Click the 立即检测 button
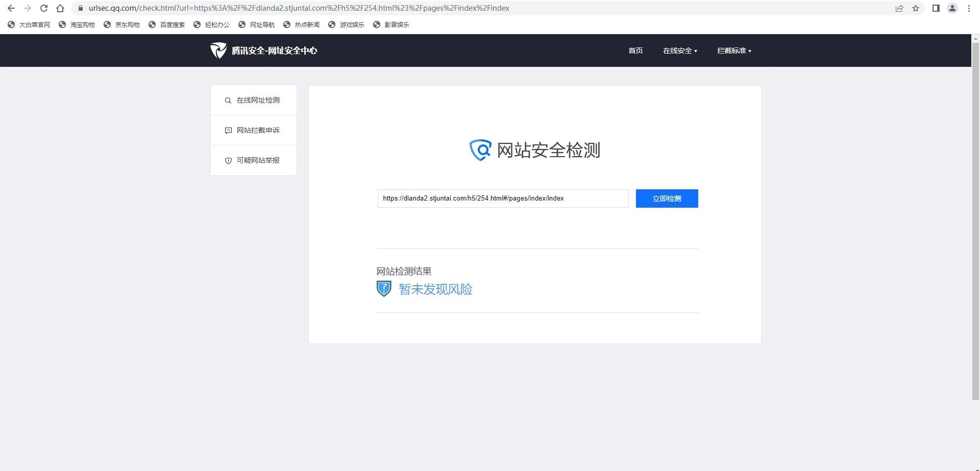The image size is (980, 471). pos(667,199)
